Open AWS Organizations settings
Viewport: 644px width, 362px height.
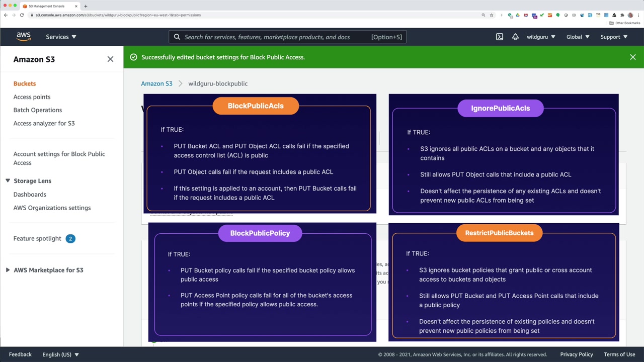pos(52,208)
